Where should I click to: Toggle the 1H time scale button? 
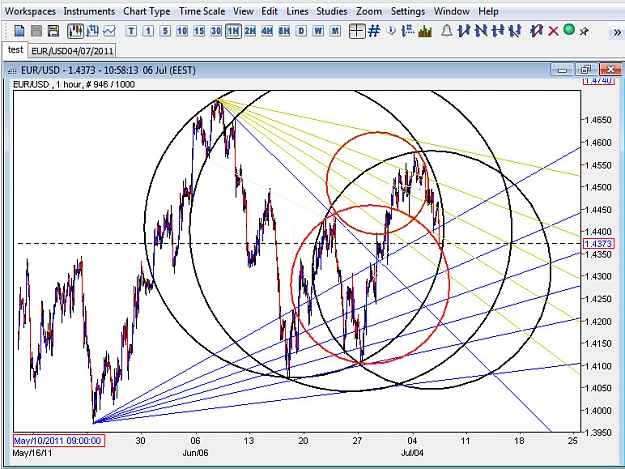coord(233,31)
